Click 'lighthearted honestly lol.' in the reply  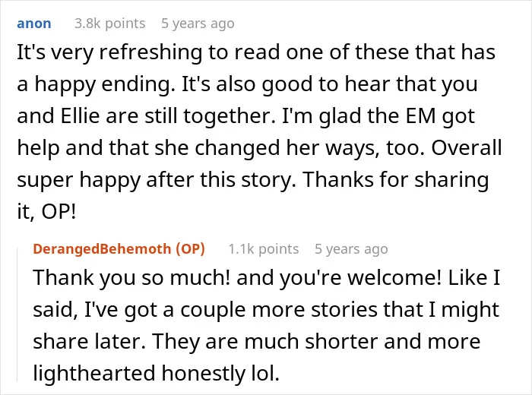pos(156,373)
